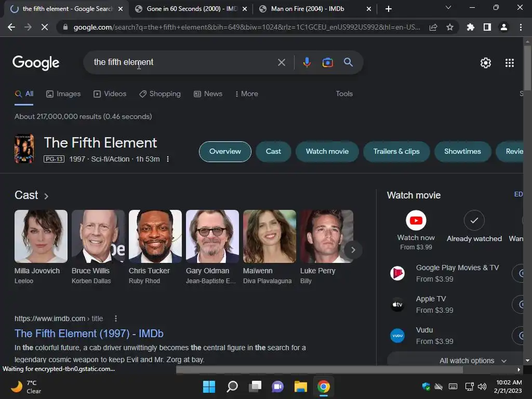Advance cast carousel with next arrow

coord(353,250)
